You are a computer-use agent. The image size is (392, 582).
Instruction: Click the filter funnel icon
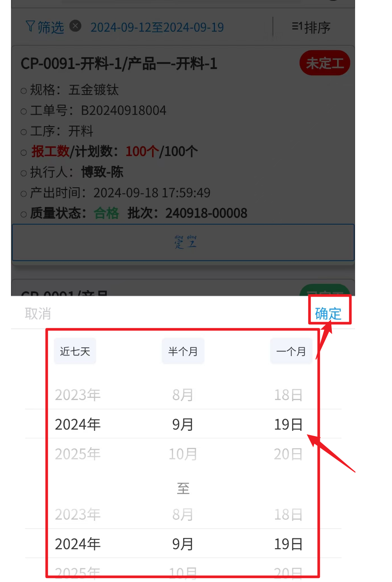[x=30, y=27]
